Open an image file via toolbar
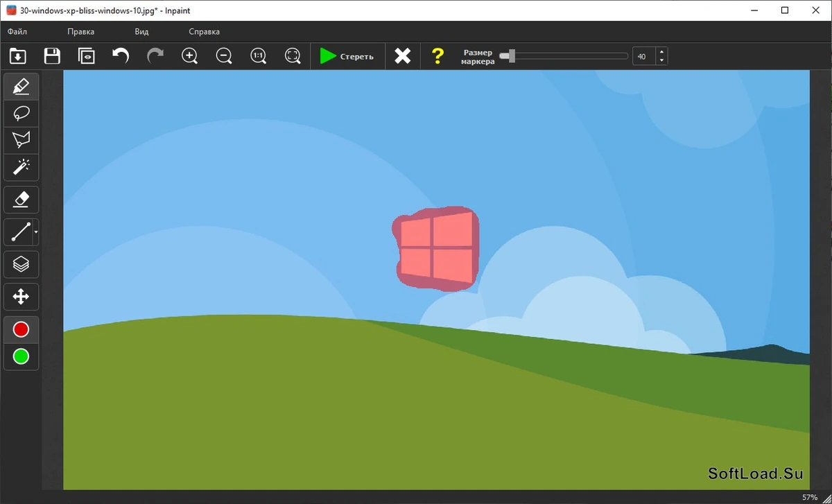This screenshot has height=504, width=832. point(17,56)
